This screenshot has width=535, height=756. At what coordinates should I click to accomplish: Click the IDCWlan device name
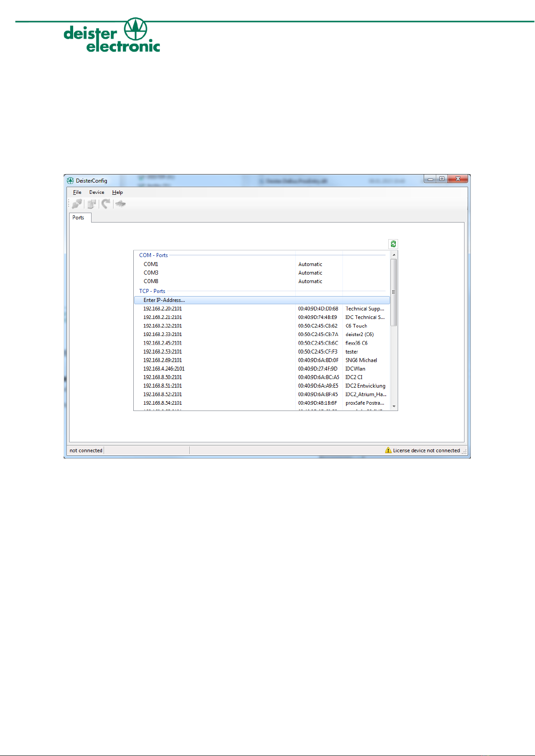[x=355, y=369]
